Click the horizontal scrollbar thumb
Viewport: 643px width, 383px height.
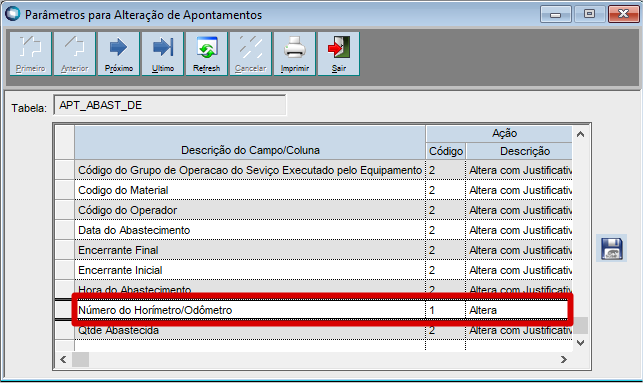(x=80, y=360)
